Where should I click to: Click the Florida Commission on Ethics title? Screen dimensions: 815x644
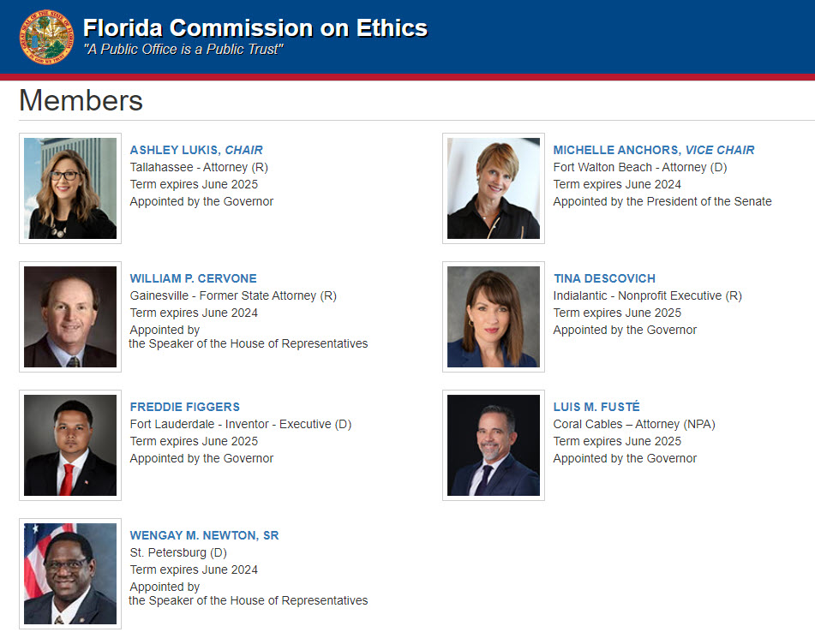click(255, 27)
